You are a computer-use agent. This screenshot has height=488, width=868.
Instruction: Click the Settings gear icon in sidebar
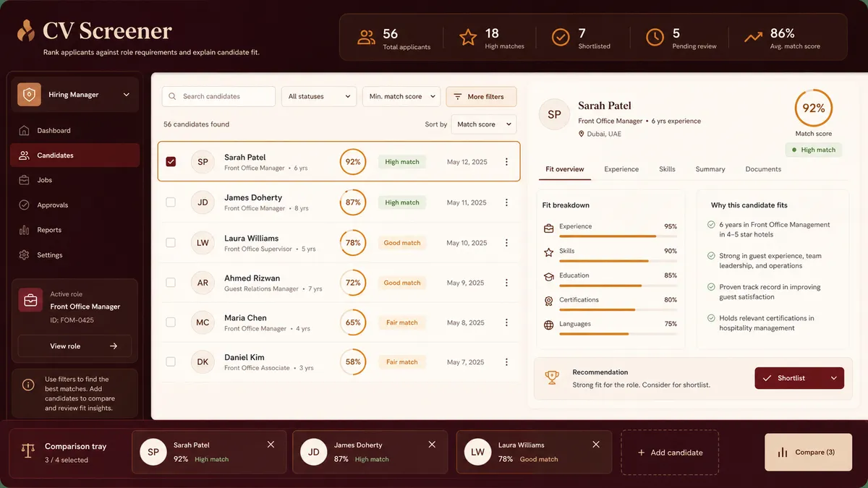(x=24, y=255)
